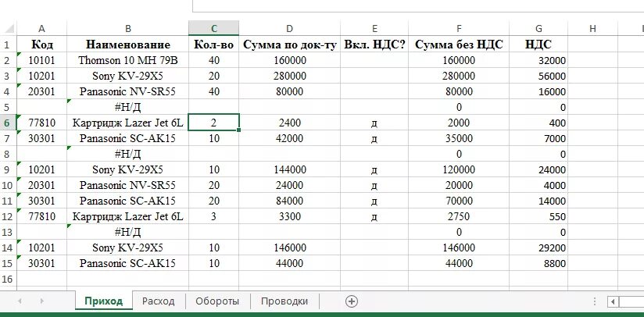Select active cell C6 with value 2
The image size is (644, 317).
pos(213,123)
